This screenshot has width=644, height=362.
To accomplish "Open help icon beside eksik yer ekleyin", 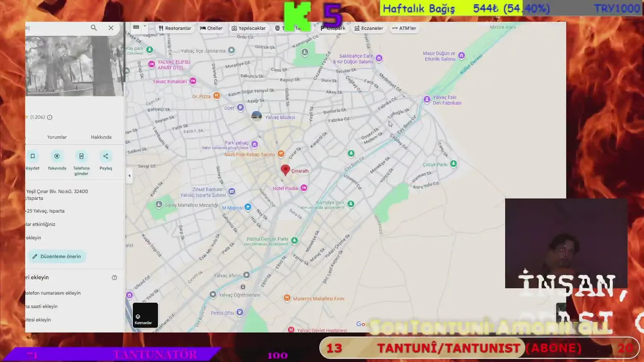I will (x=114, y=278).
